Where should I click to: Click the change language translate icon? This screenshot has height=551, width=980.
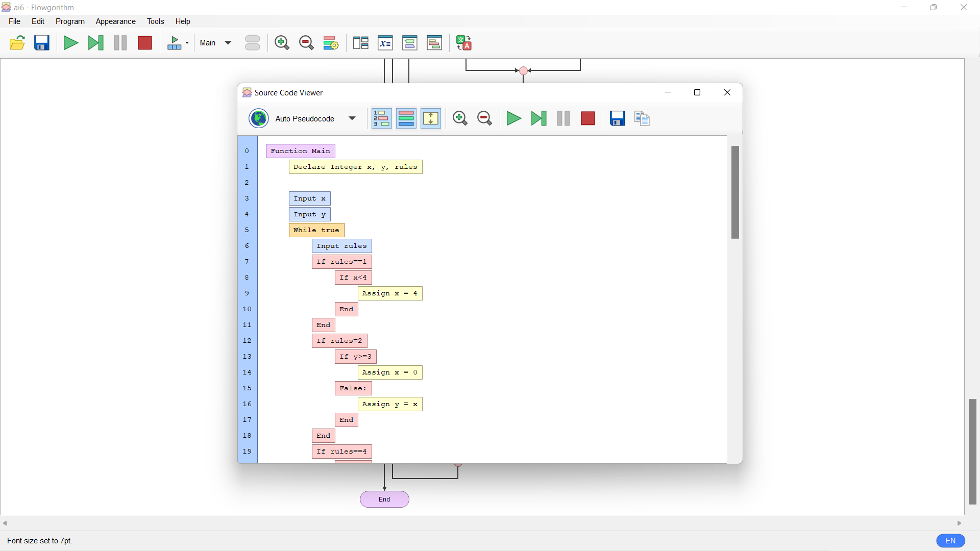click(464, 43)
